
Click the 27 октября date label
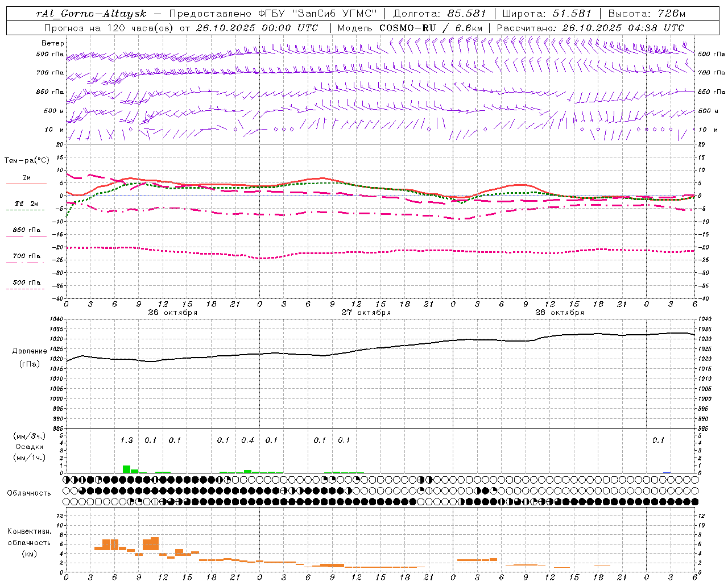coord(366,313)
